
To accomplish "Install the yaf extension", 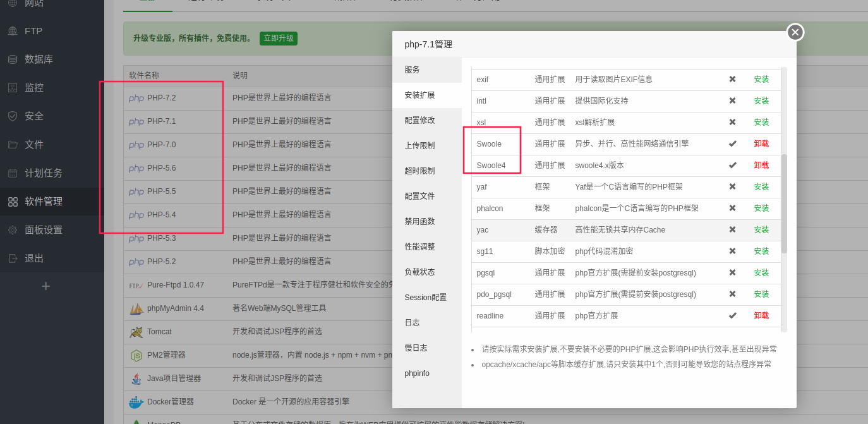I will (761, 187).
